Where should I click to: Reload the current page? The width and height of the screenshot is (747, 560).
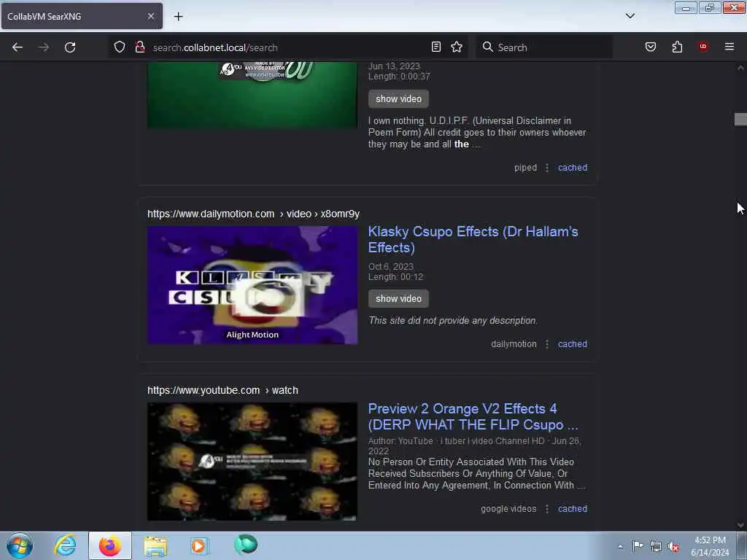70,47
